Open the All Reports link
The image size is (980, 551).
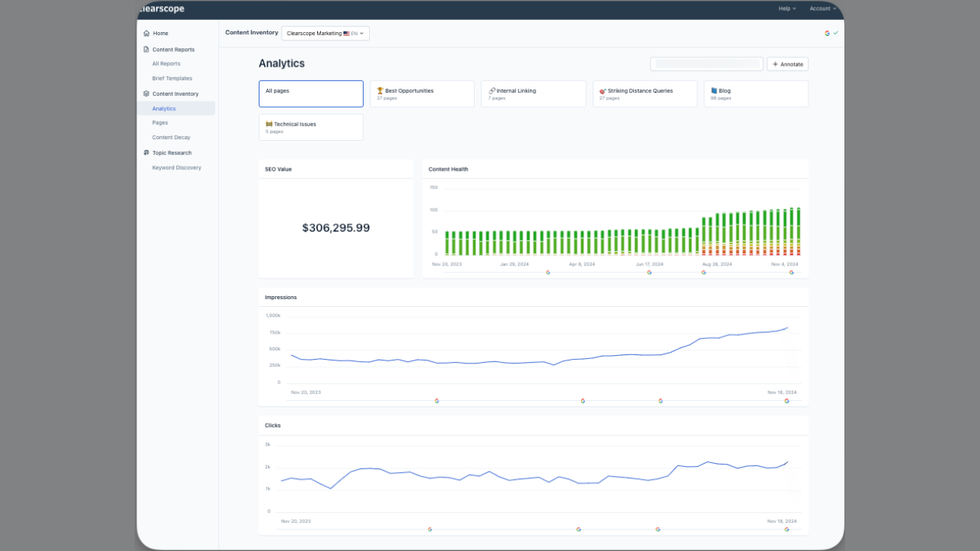166,64
